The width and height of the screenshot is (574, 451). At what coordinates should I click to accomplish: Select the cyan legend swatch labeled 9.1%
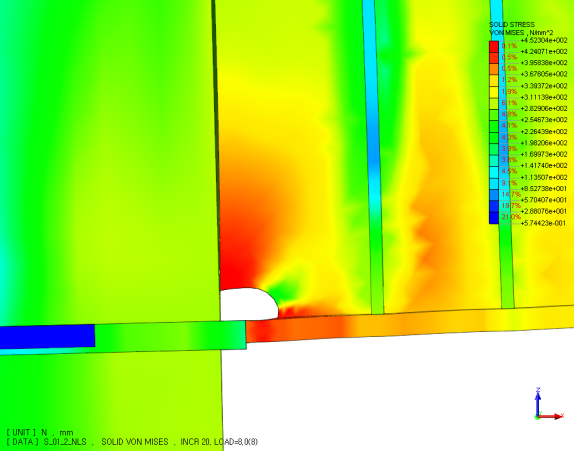[x=494, y=184]
